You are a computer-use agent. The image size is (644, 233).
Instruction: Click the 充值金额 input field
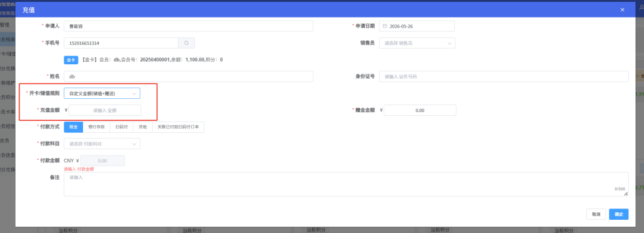pos(105,110)
